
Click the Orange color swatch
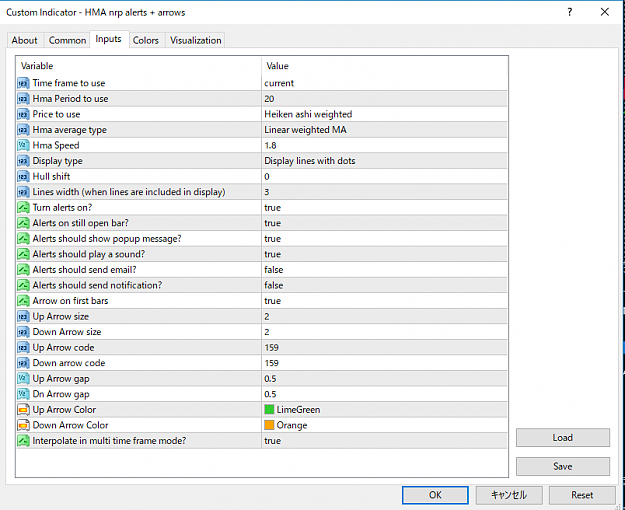269,425
